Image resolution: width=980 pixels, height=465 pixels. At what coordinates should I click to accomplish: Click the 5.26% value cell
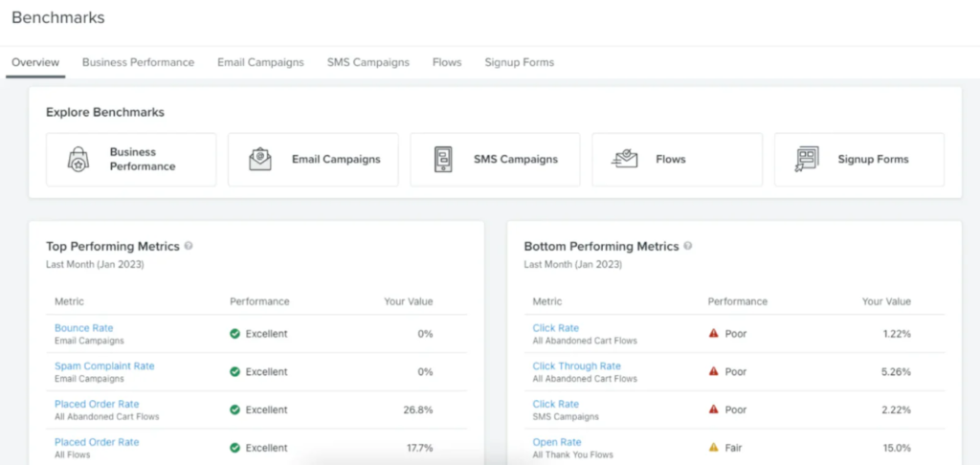click(896, 372)
